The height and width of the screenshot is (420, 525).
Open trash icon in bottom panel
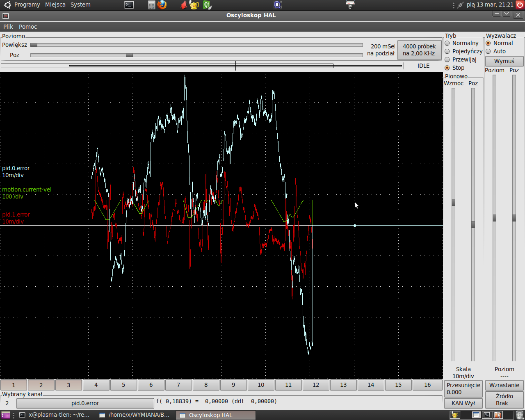(519, 415)
